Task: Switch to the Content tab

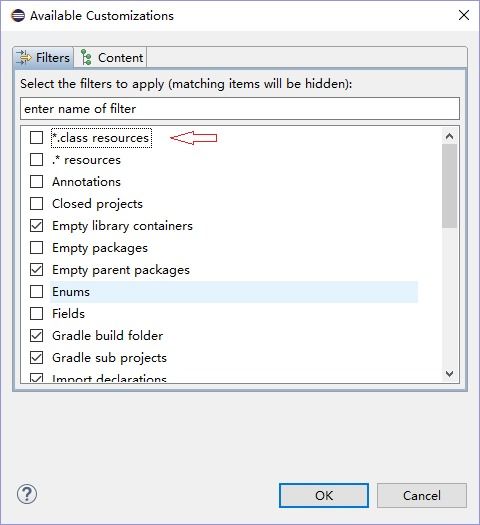Action: (x=110, y=58)
